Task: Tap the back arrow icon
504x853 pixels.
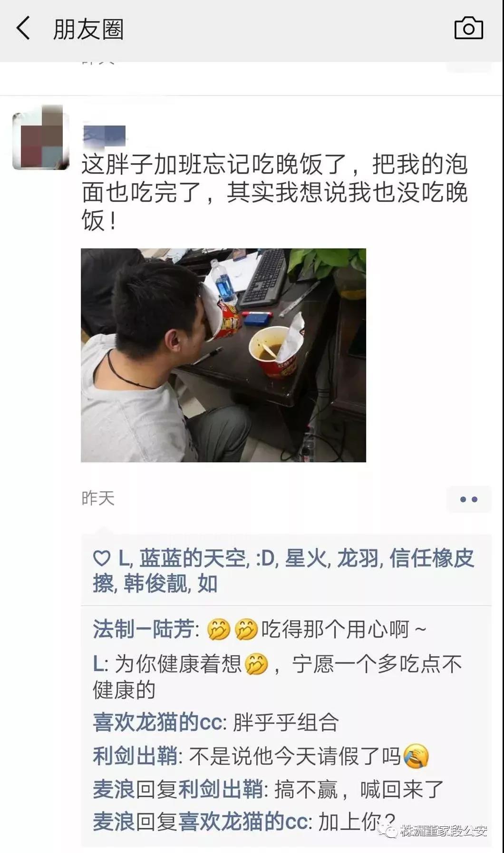Action: click(23, 28)
